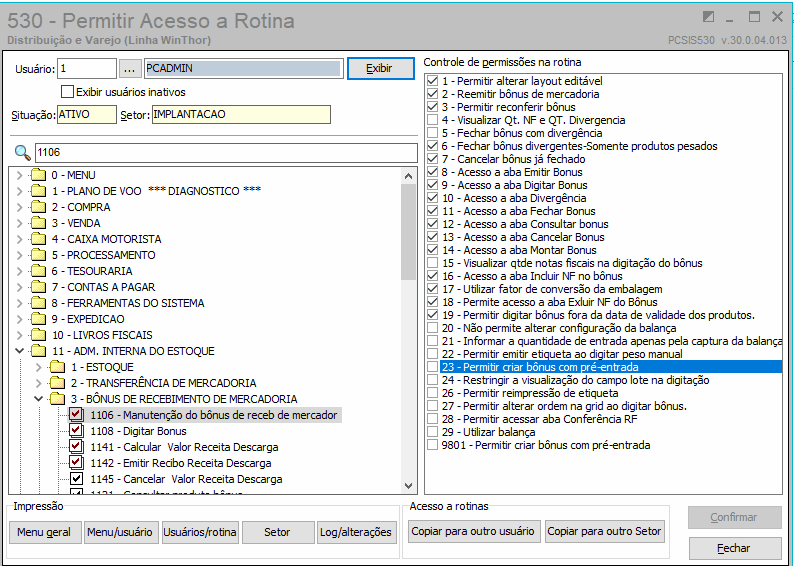
Task: Select permission 20 Não permite alterar configuração
Action: [559, 328]
